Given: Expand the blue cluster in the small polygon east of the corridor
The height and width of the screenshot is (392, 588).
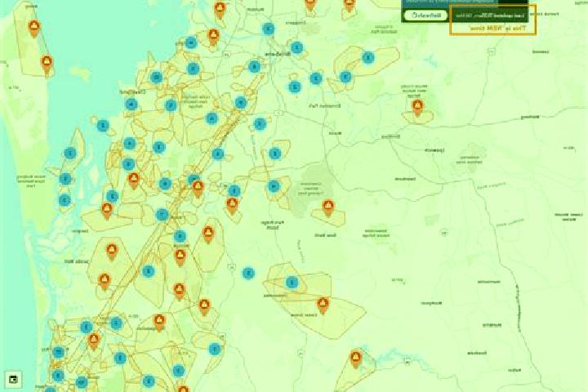Looking at the screenshot, I should 275,154.
